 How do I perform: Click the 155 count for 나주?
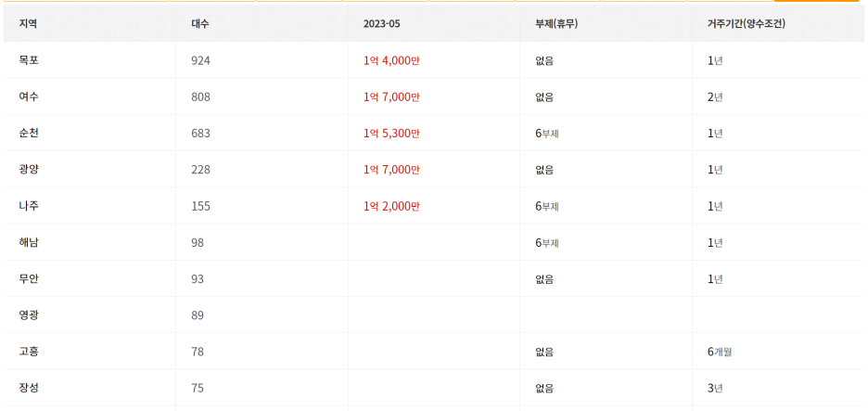point(201,207)
